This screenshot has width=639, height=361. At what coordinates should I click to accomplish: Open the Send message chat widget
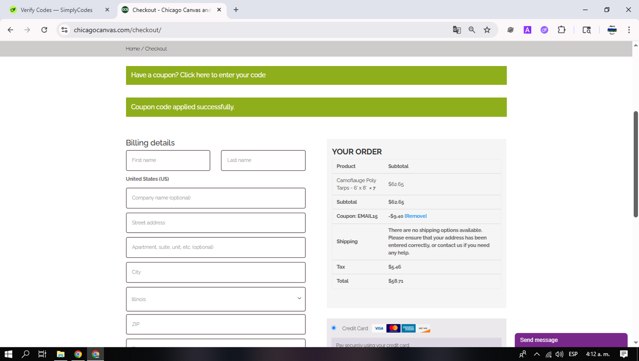coord(571,340)
